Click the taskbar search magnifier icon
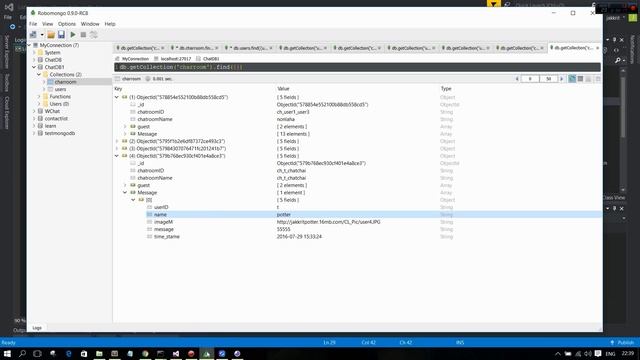The image size is (640, 360). 22,353
